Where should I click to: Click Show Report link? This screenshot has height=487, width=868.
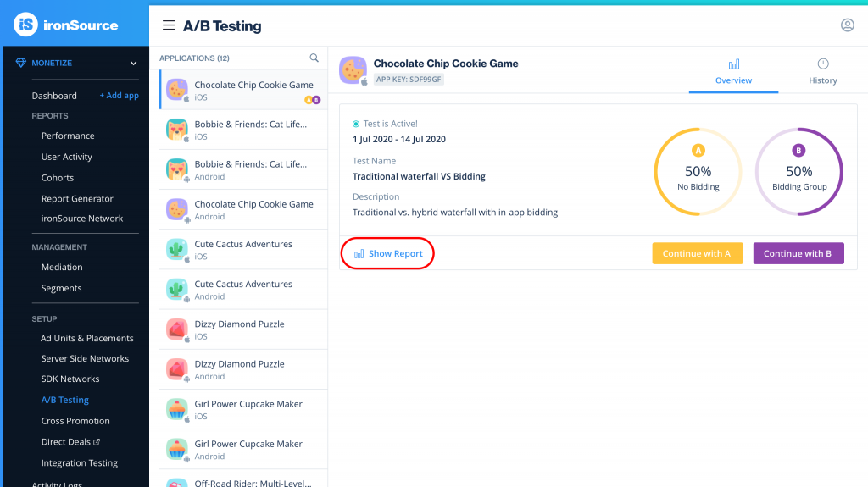pyautogui.click(x=388, y=253)
